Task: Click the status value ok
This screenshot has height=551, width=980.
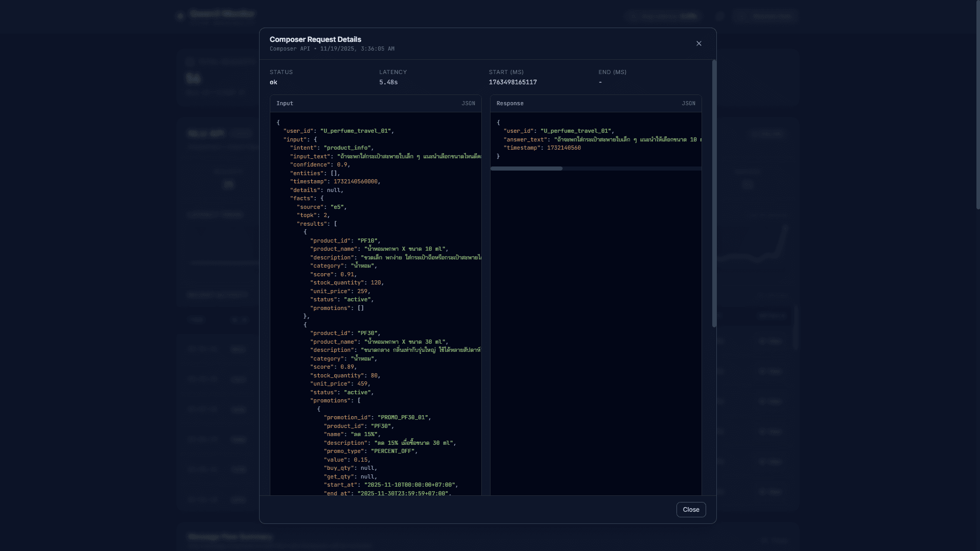Action: [273, 82]
